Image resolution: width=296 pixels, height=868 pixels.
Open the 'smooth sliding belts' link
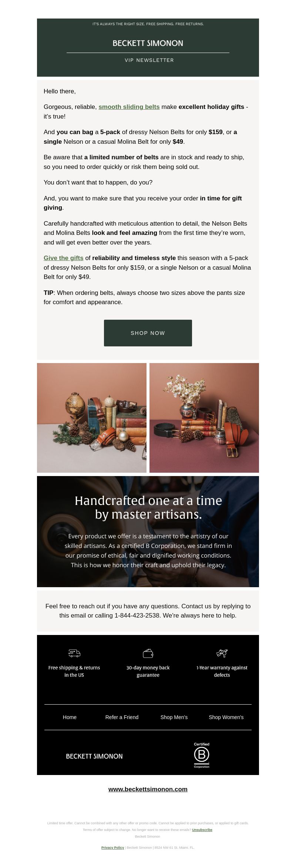coord(129,107)
